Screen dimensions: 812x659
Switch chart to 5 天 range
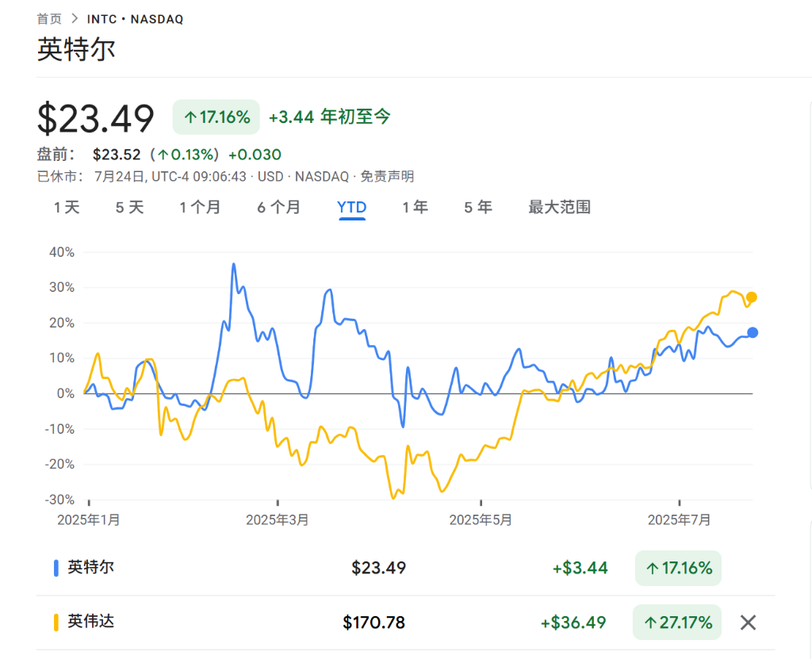pos(129,207)
